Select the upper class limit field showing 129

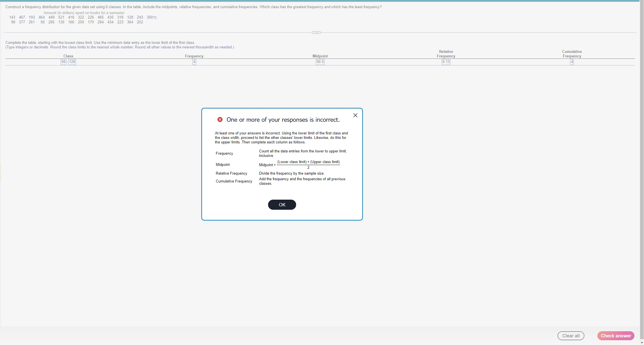72,62
